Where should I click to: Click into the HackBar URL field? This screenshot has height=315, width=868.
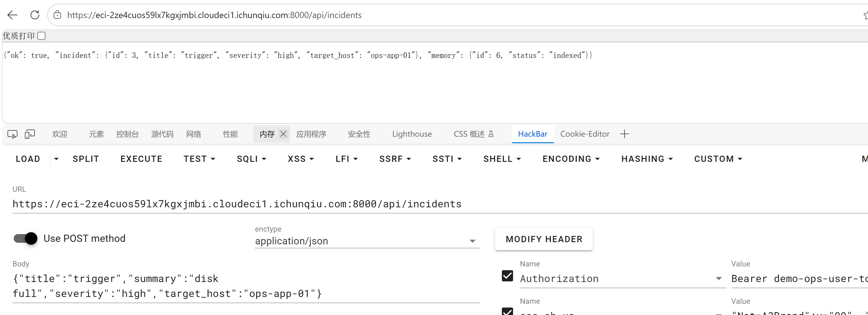[x=440, y=204]
